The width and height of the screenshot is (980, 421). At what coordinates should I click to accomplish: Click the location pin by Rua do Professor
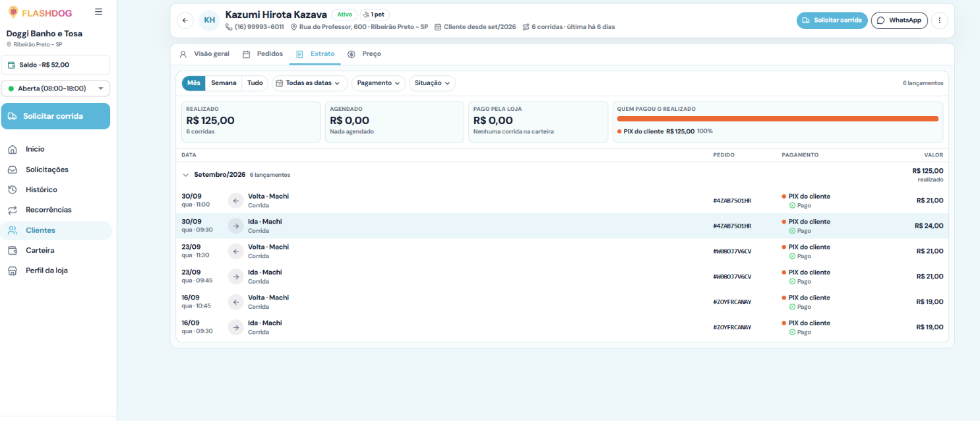[x=294, y=27]
